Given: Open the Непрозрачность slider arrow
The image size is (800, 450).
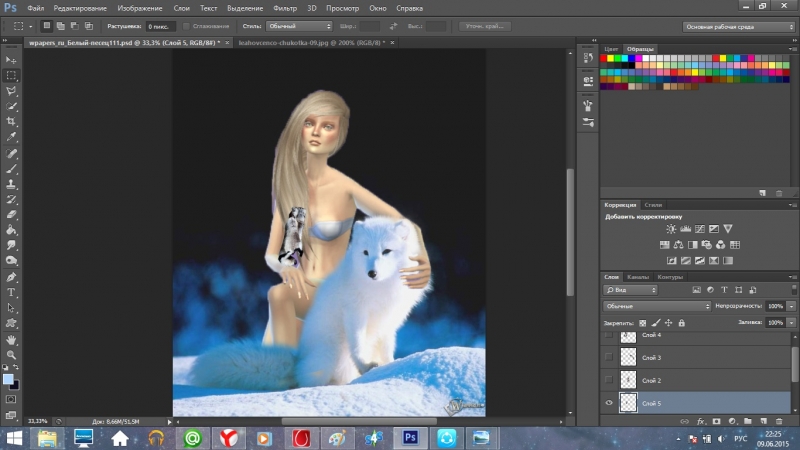Looking at the screenshot, I should click(791, 306).
